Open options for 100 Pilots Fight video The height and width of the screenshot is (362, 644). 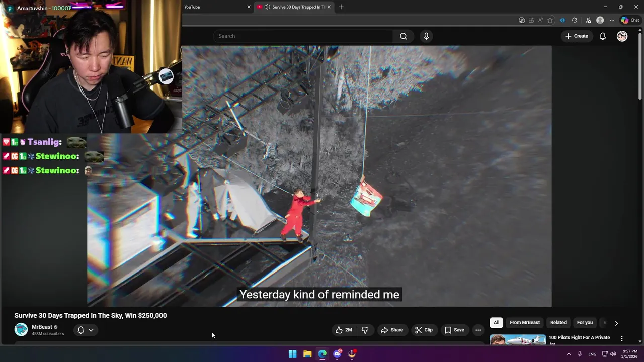point(622,338)
